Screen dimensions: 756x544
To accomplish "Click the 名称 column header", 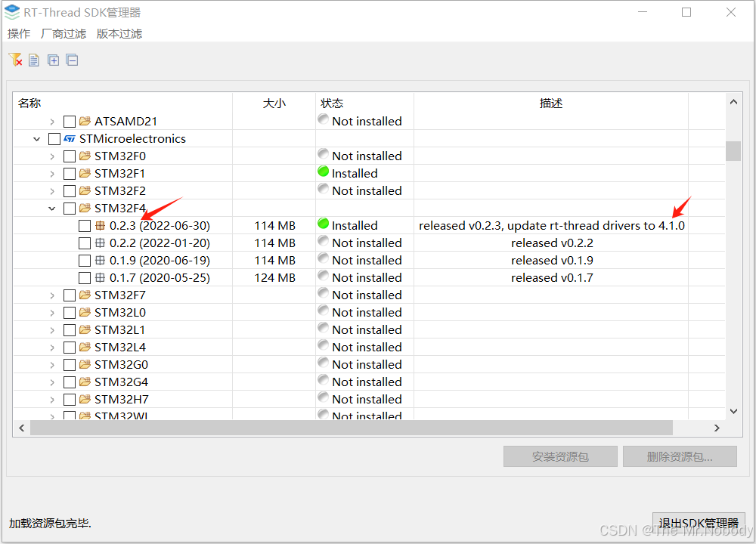I will click(122, 103).
